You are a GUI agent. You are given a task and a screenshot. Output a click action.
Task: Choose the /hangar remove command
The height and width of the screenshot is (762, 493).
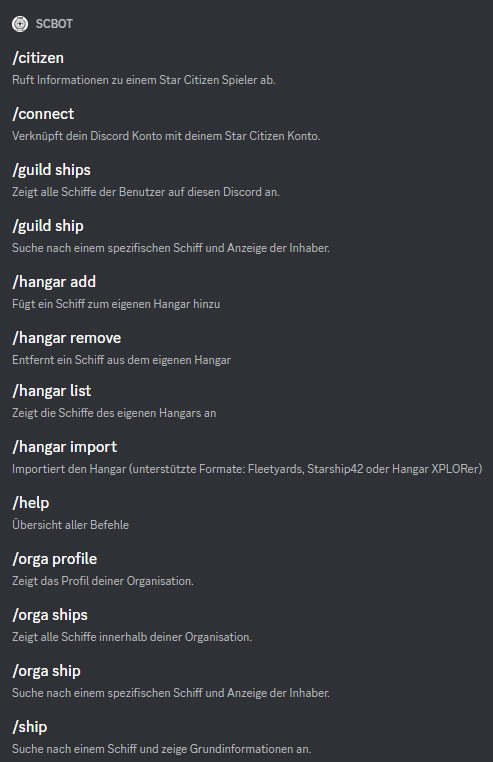click(67, 338)
